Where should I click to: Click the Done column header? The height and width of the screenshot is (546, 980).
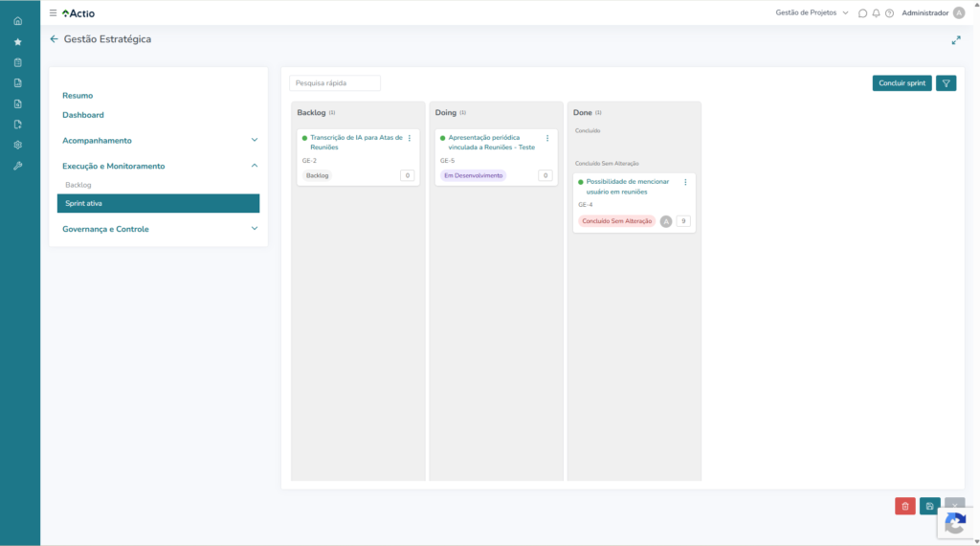click(583, 113)
